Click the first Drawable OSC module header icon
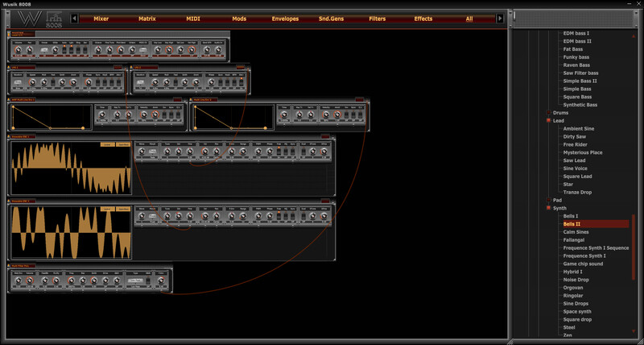The image size is (644, 345). click(x=10, y=138)
